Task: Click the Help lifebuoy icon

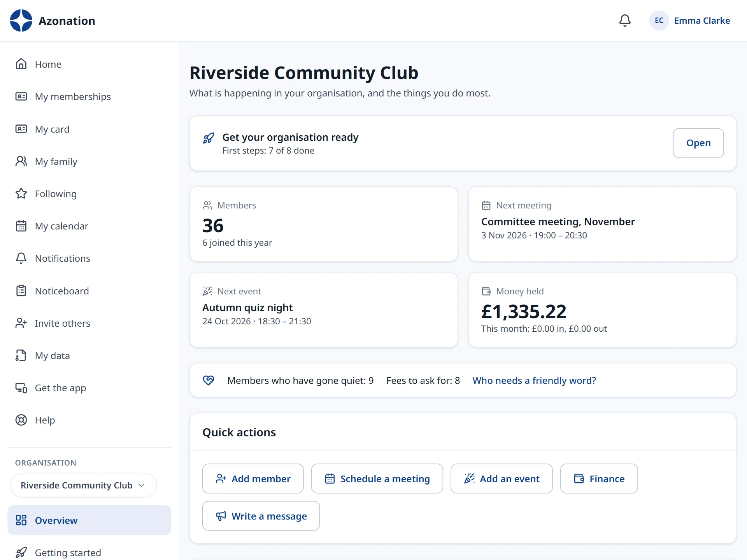Action: [x=21, y=420]
